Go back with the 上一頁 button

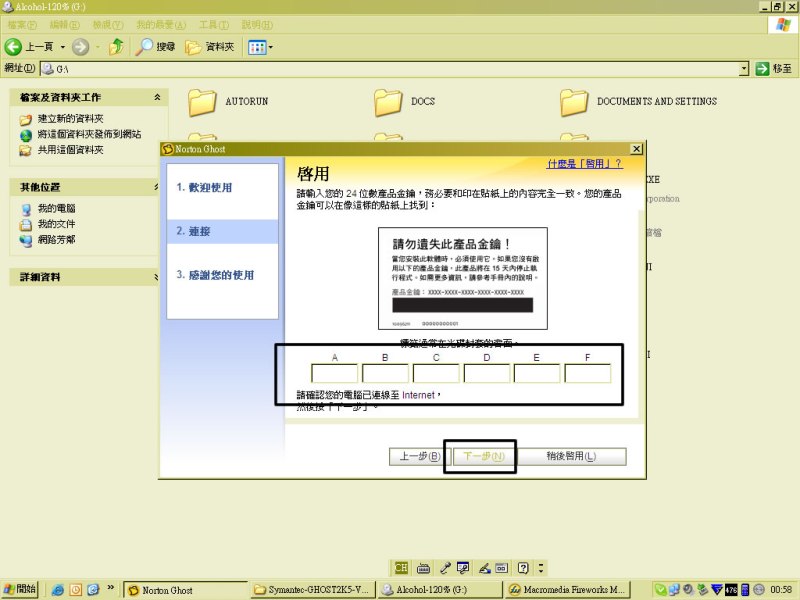click(29, 47)
